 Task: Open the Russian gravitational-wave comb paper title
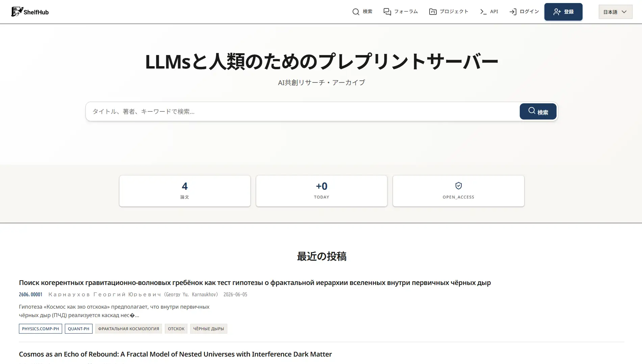tap(255, 283)
